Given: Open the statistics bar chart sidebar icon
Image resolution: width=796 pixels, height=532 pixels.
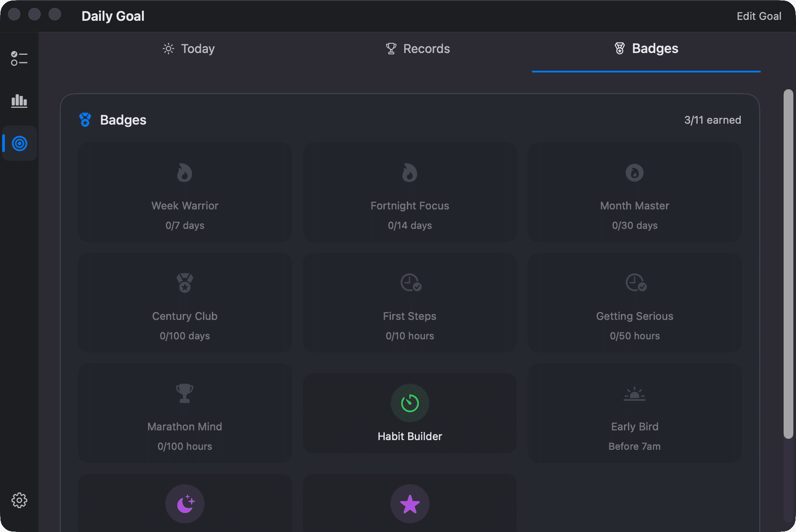Looking at the screenshot, I should (x=19, y=101).
